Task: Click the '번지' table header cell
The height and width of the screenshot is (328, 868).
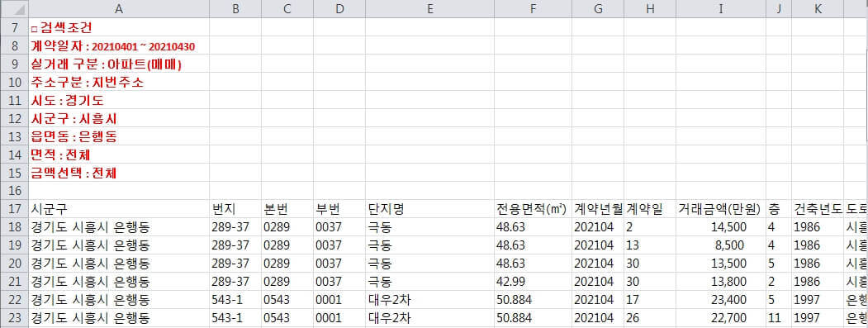Action: (235, 209)
